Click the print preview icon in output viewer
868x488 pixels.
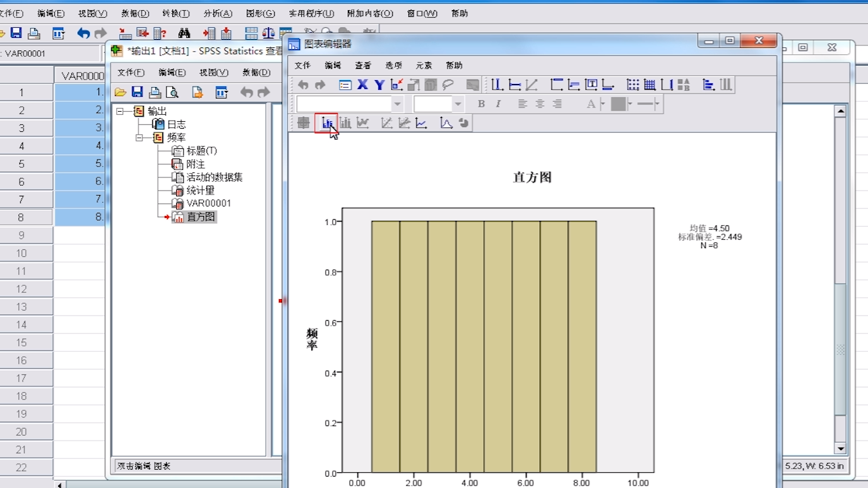coord(172,92)
